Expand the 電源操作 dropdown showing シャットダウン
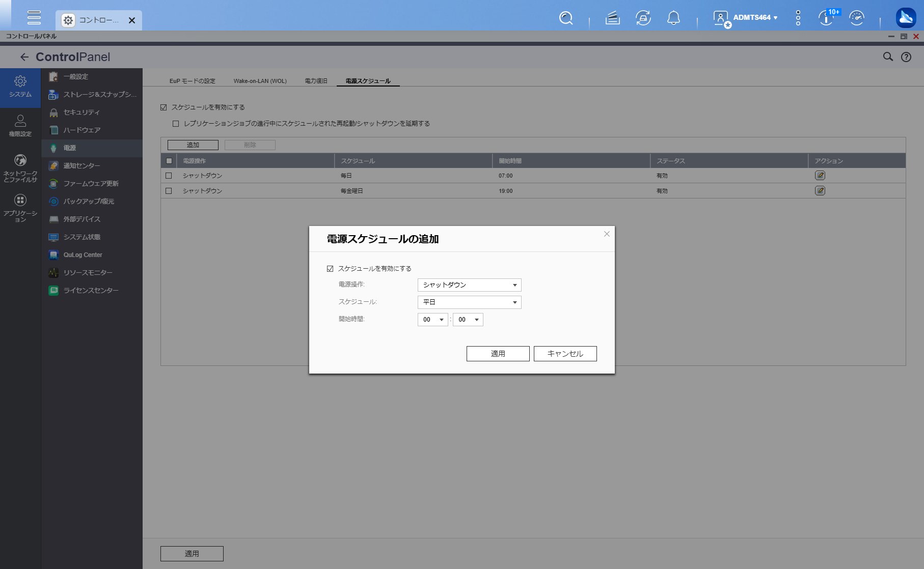The width and height of the screenshot is (924, 569). [x=469, y=285]
